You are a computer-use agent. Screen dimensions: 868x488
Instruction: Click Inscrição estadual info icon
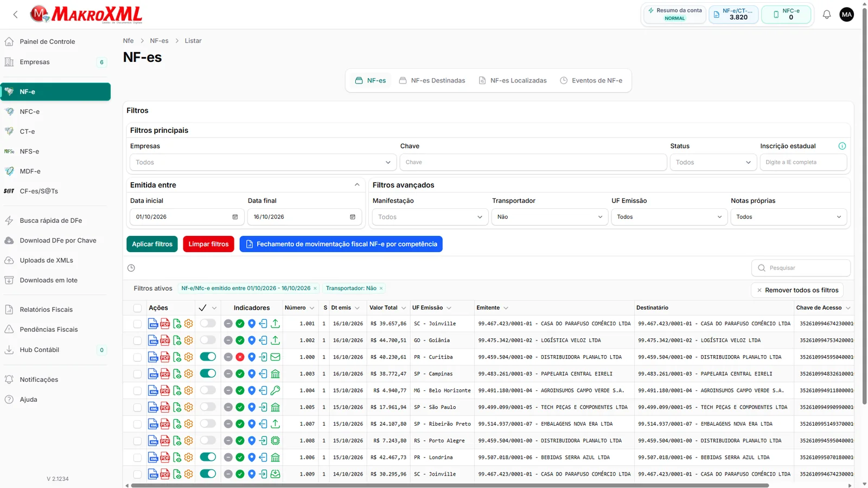pos(842,146)
